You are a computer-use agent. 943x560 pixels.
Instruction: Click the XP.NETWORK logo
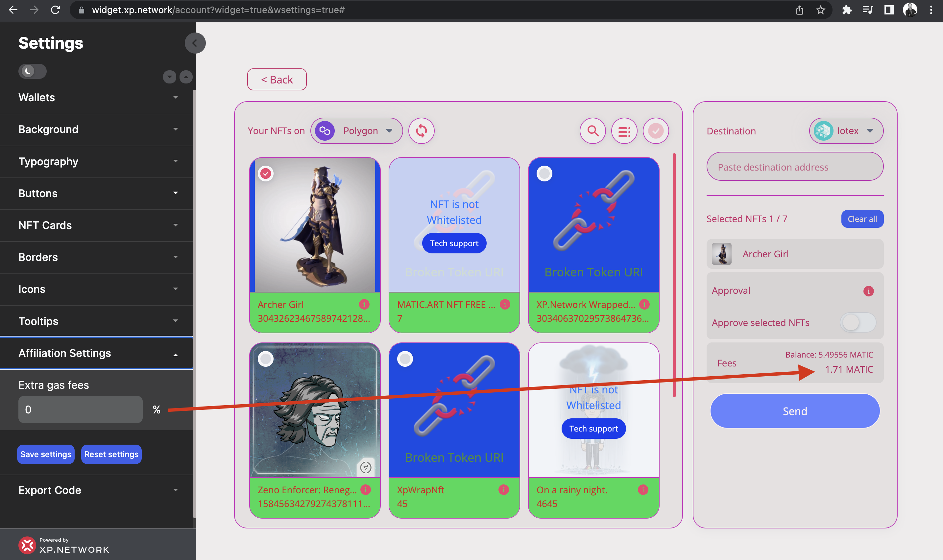point(64,545)
